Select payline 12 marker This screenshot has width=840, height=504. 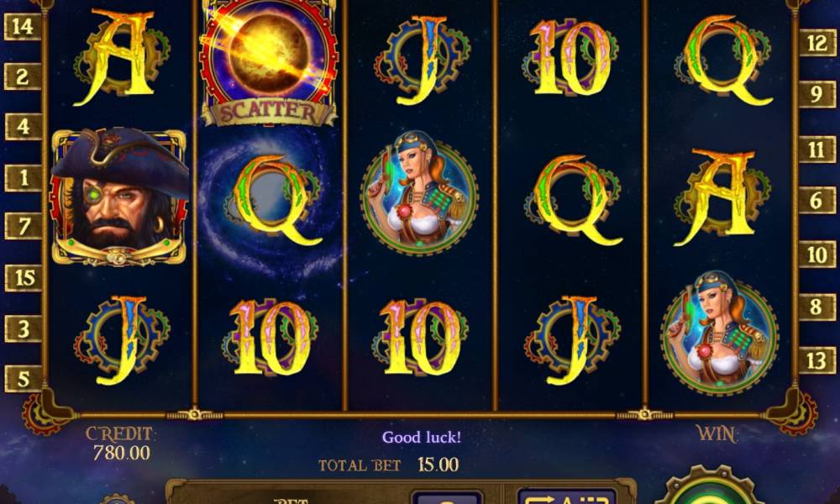pos(817,43)
